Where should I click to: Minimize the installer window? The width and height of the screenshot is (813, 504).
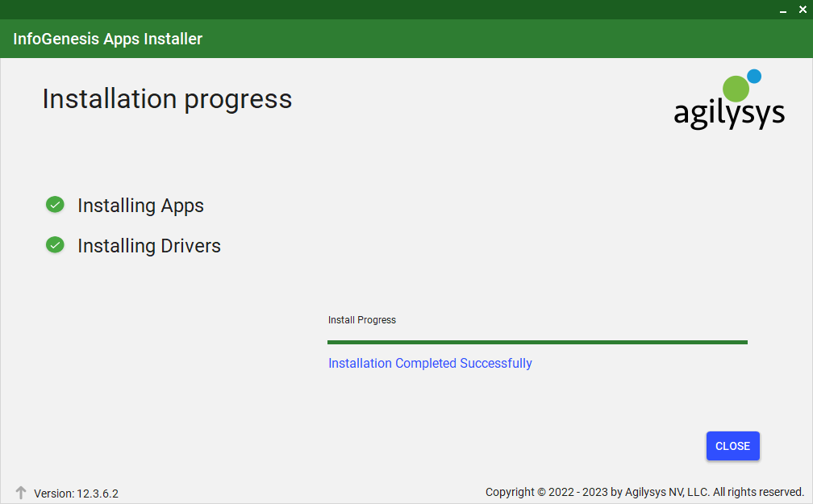(x=783, y=10)
